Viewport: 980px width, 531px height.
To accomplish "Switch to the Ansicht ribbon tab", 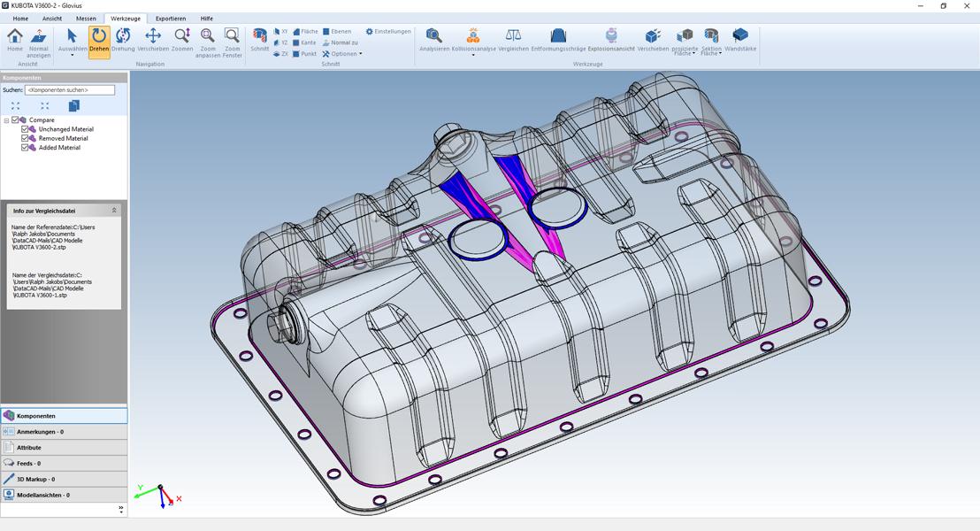I will 52,18.
